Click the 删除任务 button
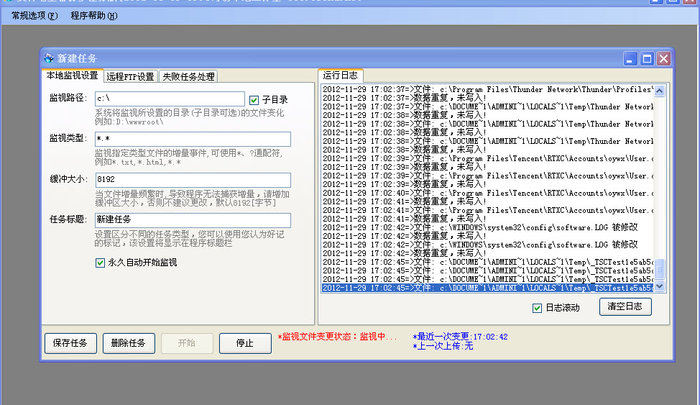 129,343
